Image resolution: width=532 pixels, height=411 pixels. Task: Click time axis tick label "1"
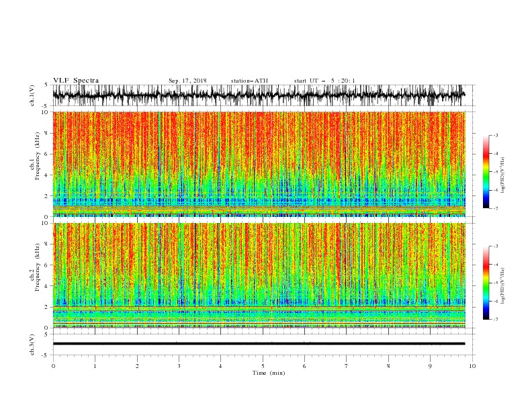[95, 366]
